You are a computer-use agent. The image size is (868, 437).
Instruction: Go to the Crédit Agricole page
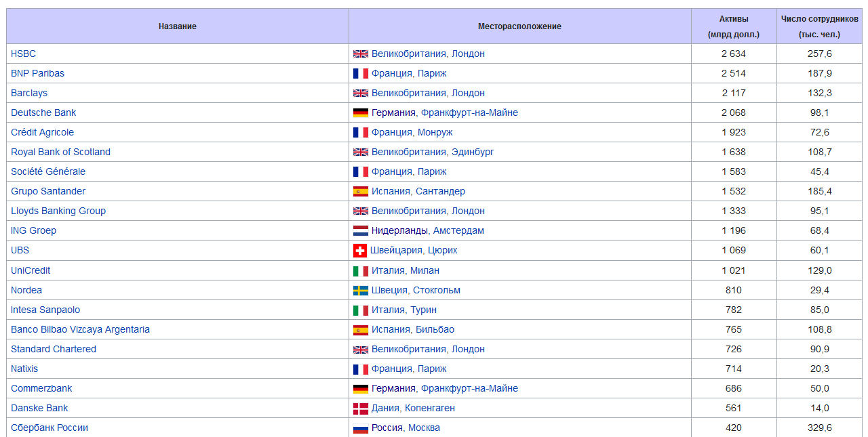point(42,132)
